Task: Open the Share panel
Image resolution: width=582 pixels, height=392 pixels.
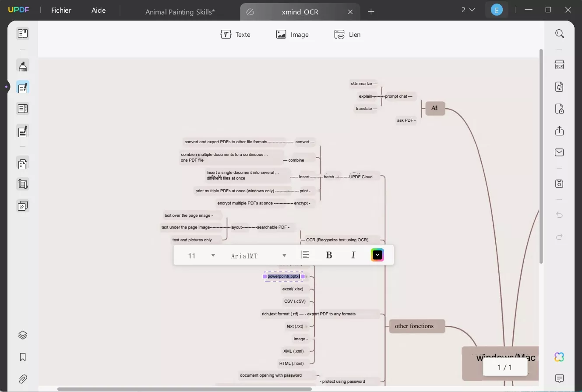Action: pyautogui.click(x=559, y=131)
